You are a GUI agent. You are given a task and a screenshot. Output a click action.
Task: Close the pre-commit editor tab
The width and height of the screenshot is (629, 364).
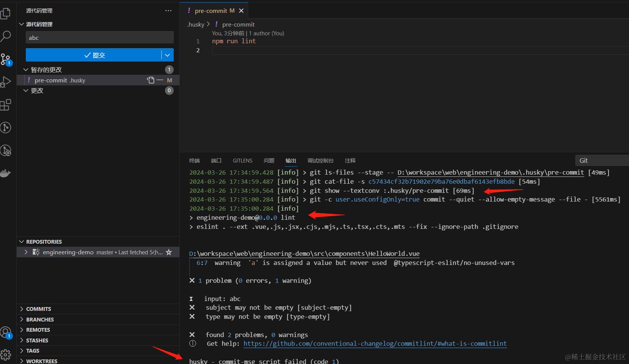click(x=241, y=11)
